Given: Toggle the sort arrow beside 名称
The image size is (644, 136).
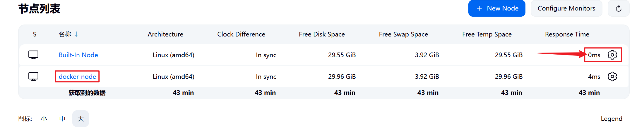Looking at the screenshot, I should coord(76,34).
